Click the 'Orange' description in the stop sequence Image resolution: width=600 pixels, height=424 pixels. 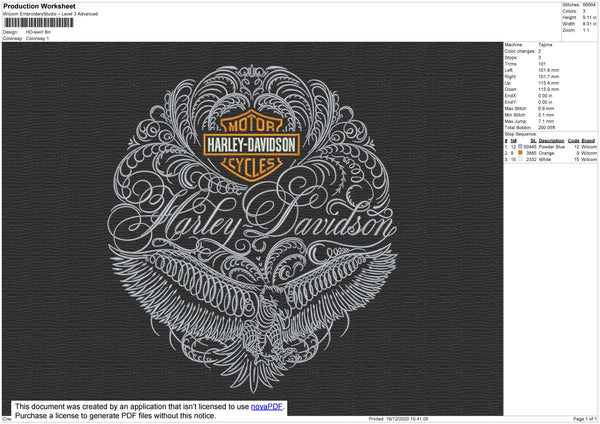pyautogui.click(x=546, y=153)
